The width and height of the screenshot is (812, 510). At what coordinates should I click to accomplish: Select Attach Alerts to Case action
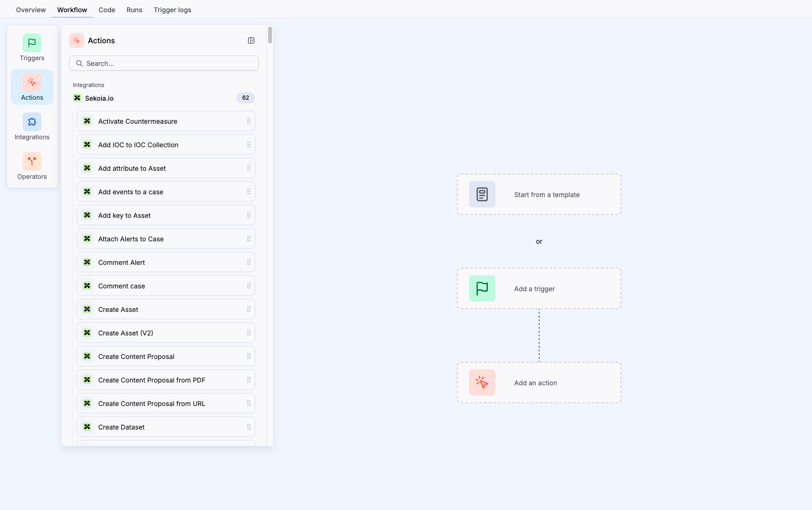coord(166,239)
